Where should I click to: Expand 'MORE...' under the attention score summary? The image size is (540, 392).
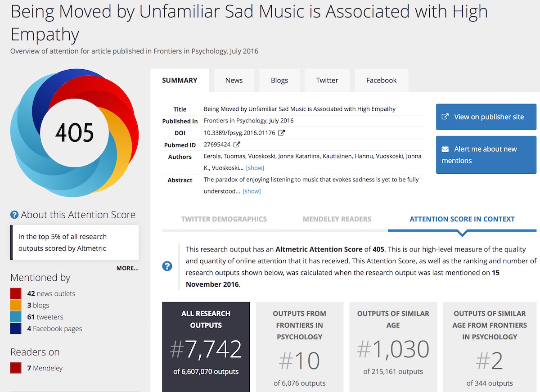(127, 268)
